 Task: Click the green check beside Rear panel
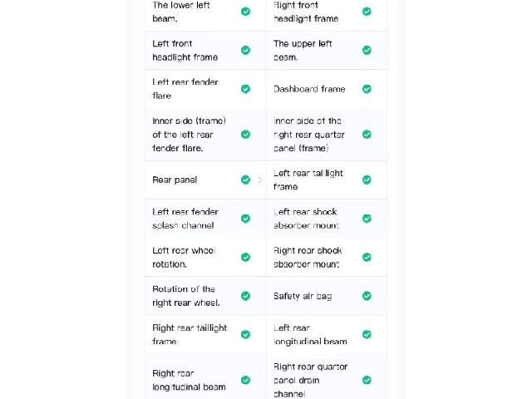[246, 180]
